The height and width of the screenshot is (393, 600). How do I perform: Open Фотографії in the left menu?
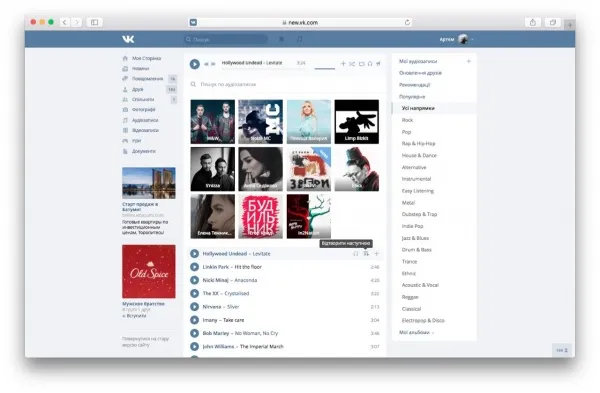(x=144, y=109)
